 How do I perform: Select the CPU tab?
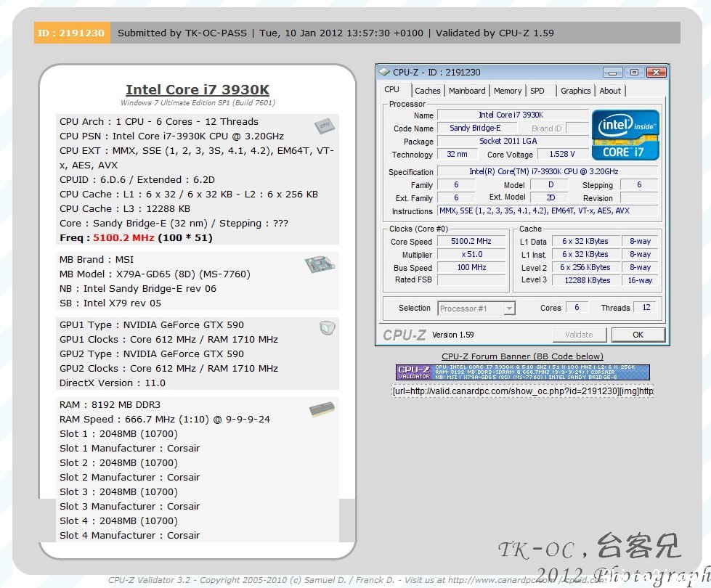coord(391,90)
